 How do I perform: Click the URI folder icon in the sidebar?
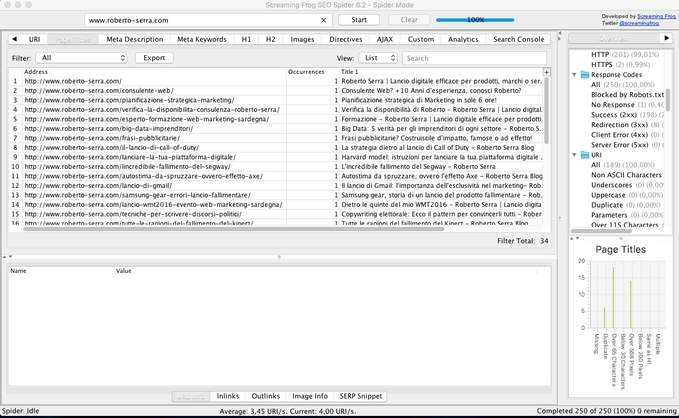click(x=584, y=155)
